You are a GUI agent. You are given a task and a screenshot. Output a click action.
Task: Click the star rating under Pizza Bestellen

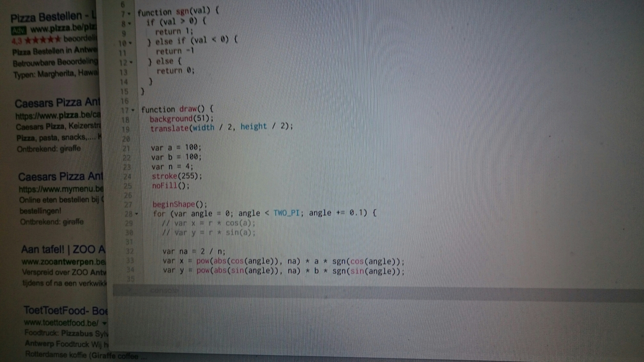pos(43,40)
